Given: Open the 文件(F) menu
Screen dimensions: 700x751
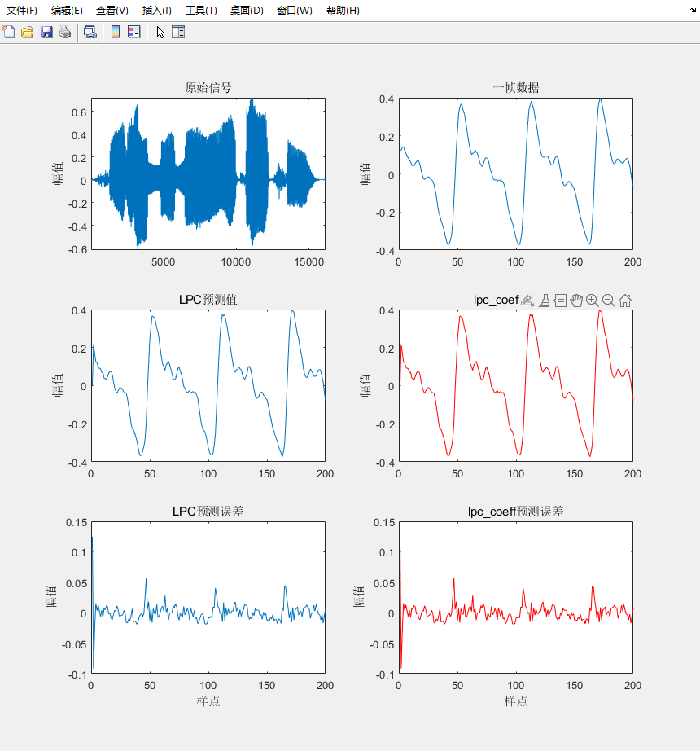Looking at the screenshot, I should click(x=21, y=10).
